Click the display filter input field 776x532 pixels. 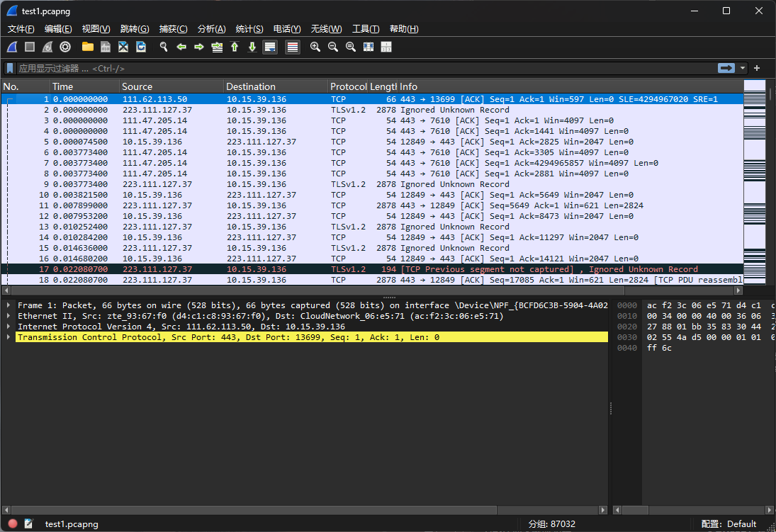click(354, 68)
